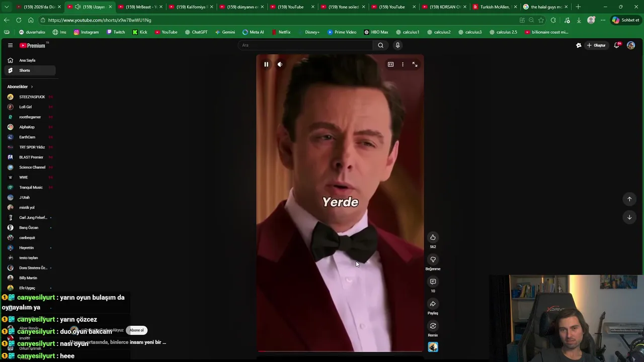Open the ChatGPT bookmark

[x=196, y=32]
